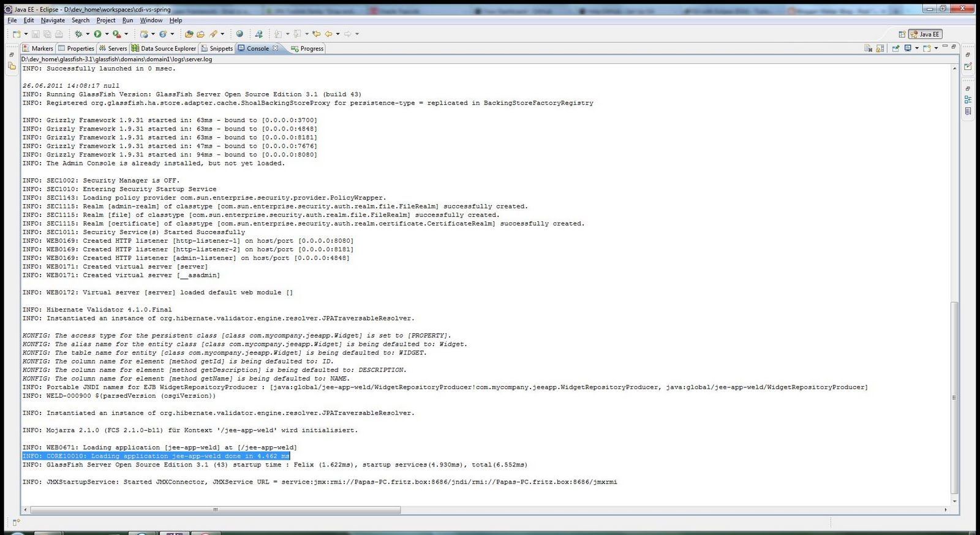Switch to the Progress tab
Screen dimensions: 980x535
coord(307,48)
